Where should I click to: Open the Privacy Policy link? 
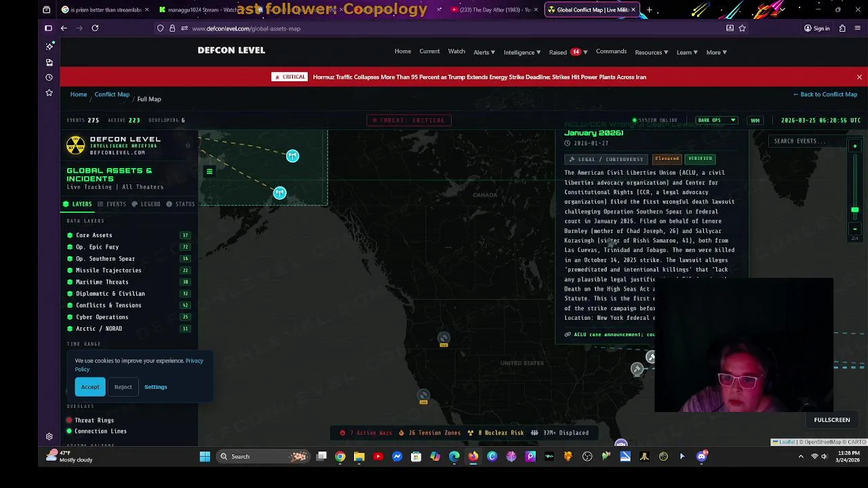[x=139, y=365]
